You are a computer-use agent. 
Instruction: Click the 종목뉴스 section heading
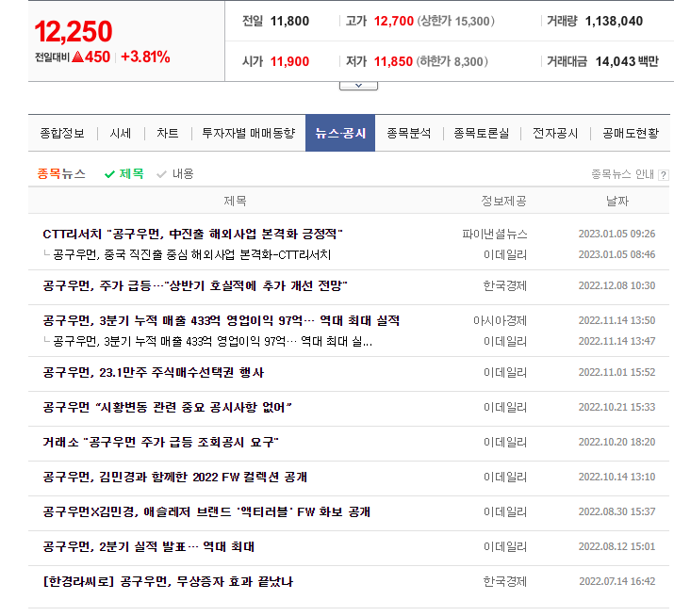click(x=61, y=173)
